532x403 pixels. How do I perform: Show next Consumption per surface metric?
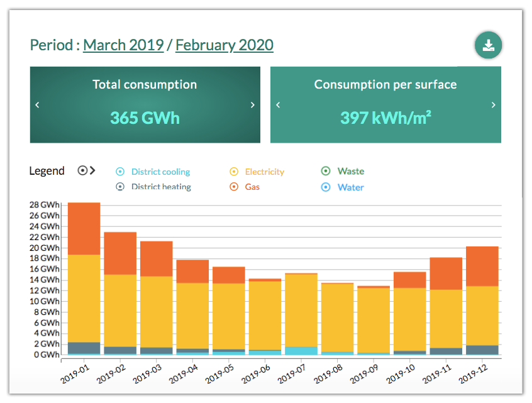tap(494, 105)
